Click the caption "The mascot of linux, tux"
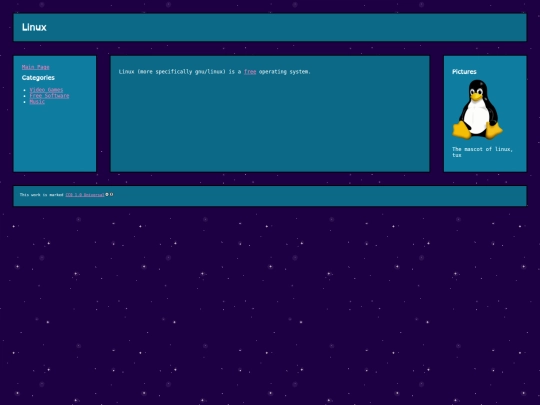Viewport: 540px width, 405px height. [x=482, y=152]
